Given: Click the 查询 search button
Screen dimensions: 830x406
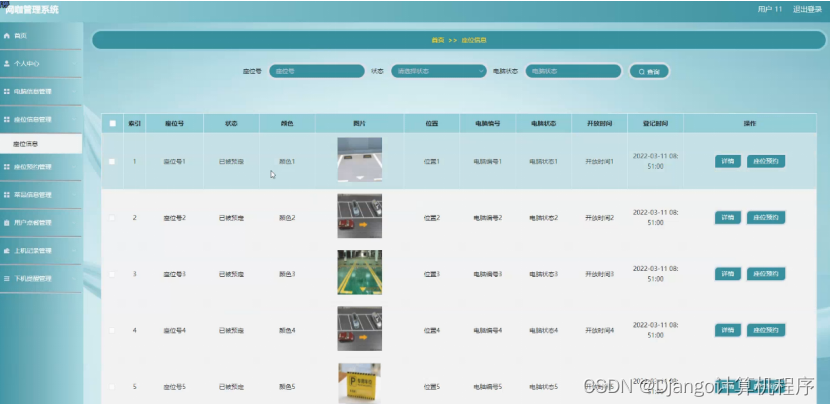Looking at the screenshot, I should [649, 71].
